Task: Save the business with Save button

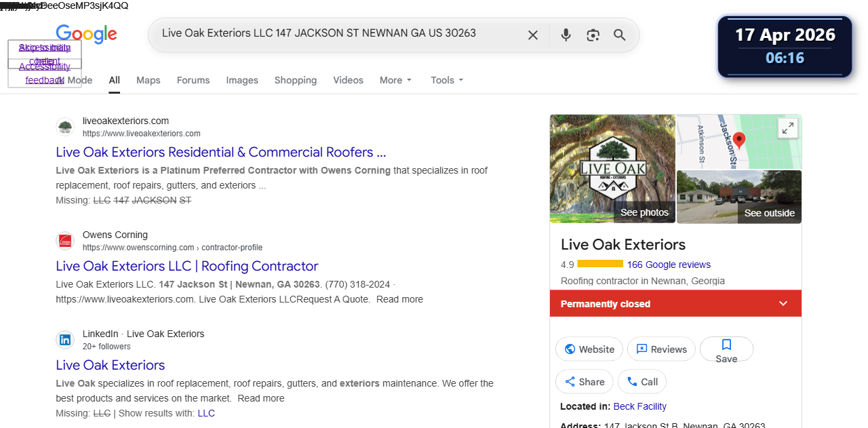Action: coord(726,349)
